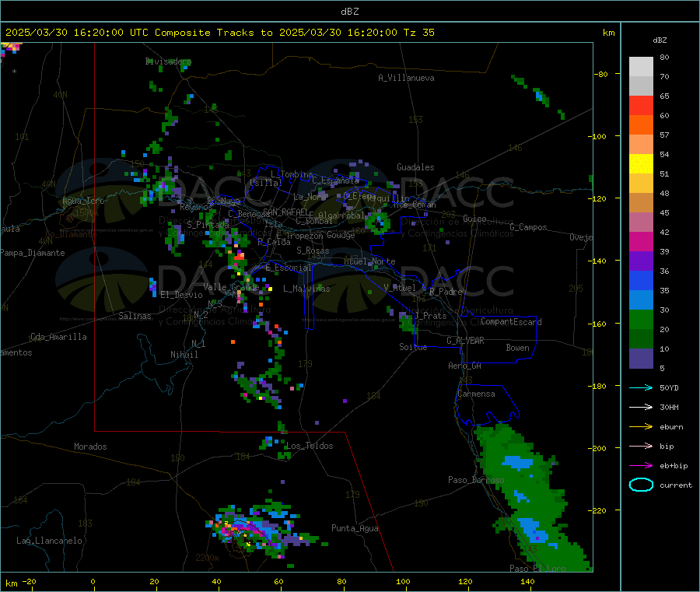Select the yellow 51-54 dBZ color swatch

[x=641, y=164]
